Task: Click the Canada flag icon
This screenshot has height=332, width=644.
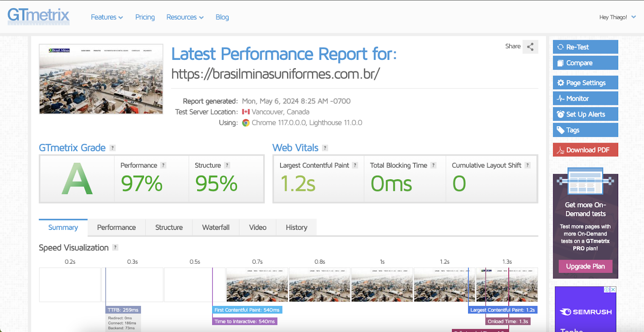Action: [x=246, y=112]
